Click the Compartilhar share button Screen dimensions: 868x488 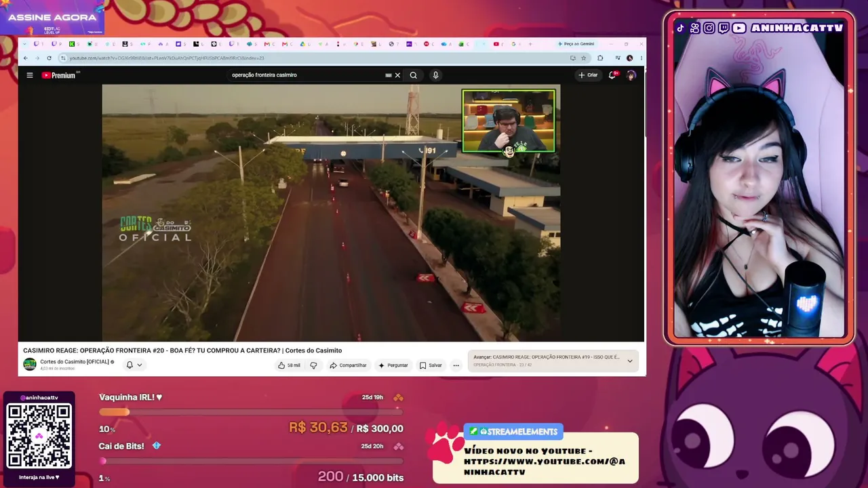click(x=348, y=365)
